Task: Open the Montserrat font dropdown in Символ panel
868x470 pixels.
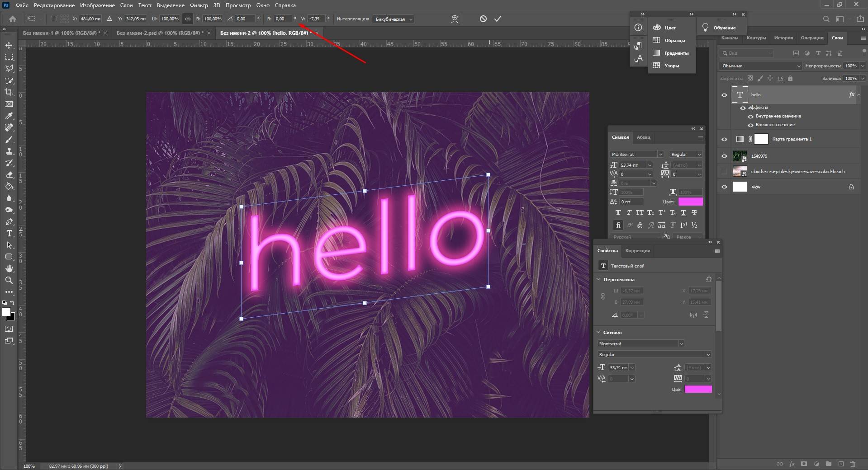Action: 660,154
